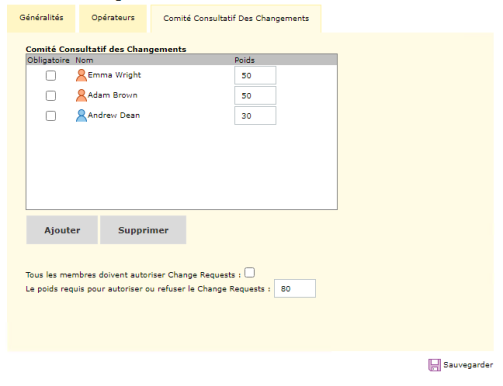
Task: Click Andrew Dean's blue person icon
Action: point(81,115)
